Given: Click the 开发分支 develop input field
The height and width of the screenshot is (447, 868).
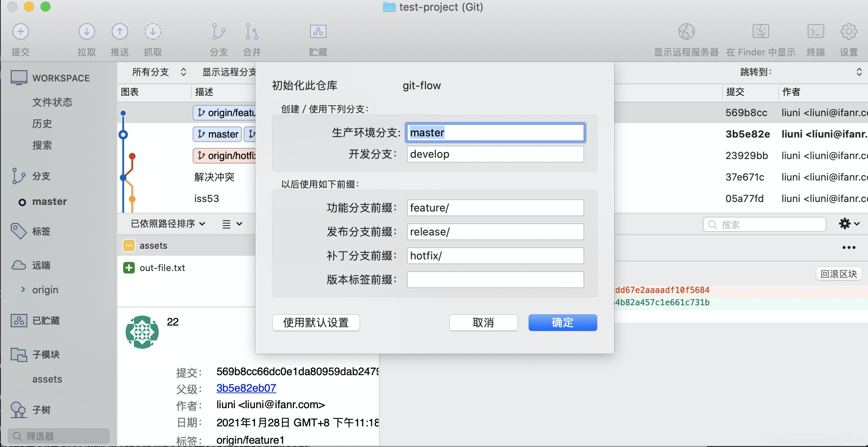Looking at the screenshot, I should [495, 154].
